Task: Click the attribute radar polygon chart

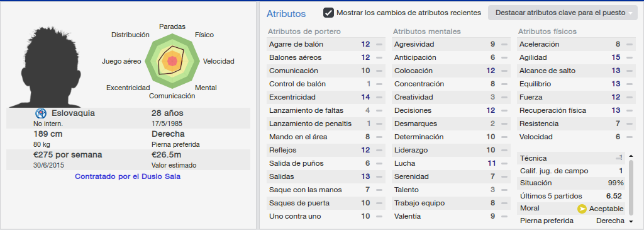Action: (x=172, y=61)
